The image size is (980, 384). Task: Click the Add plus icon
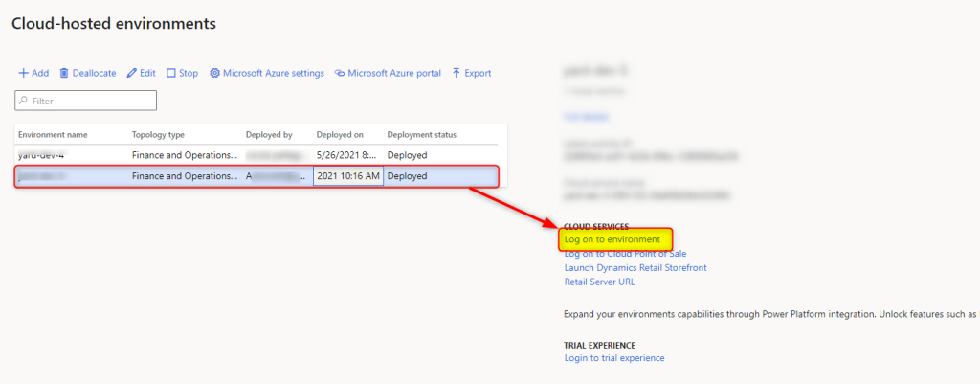click(23, 73)
